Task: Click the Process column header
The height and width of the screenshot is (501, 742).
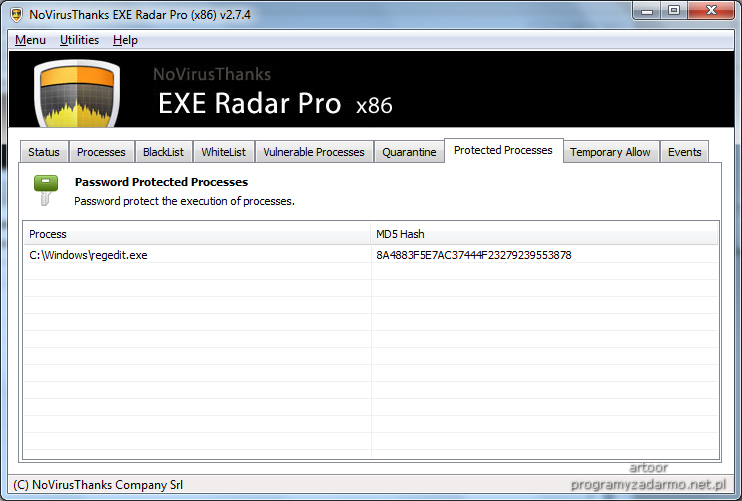Action: point(197,234)
